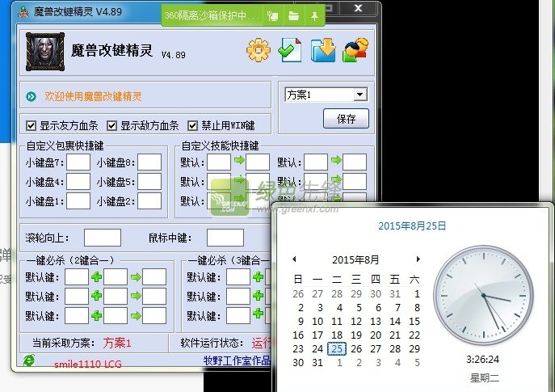Screen dimensions: 555x392
Task: Click the 牧野工作室作品 link
Action: click(237, 360)
